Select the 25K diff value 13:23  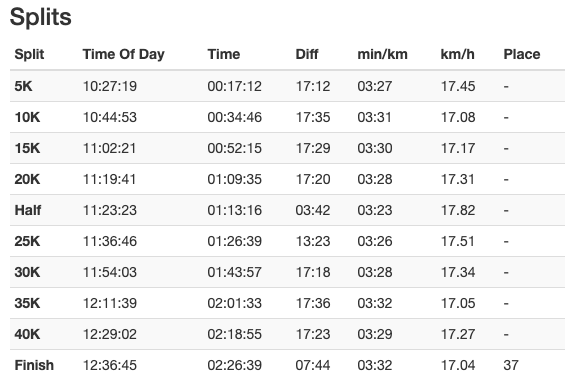(x=313, y=242)
